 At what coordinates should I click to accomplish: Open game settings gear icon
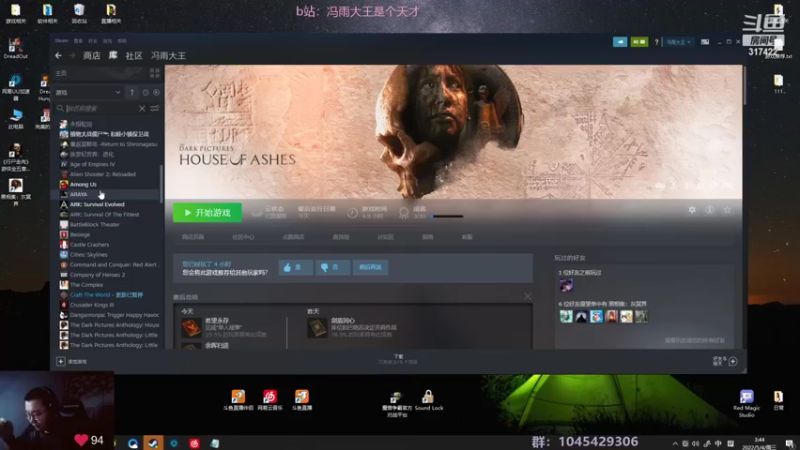(x=692, y=210)
